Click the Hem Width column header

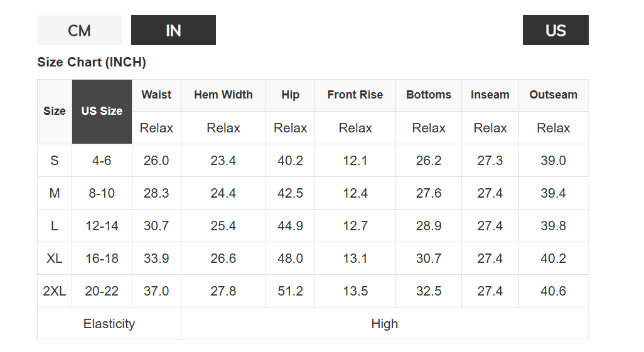[223, 95]
